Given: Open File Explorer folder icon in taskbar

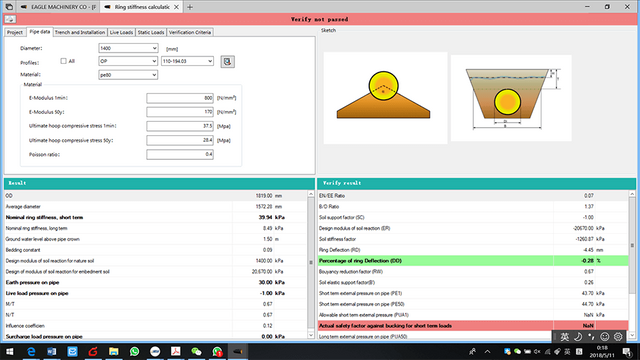Looking at the screenshot, I should [x=113, y=351].
